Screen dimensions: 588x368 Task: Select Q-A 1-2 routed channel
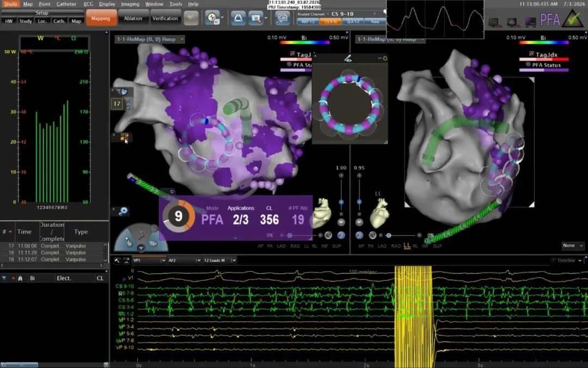[353, 22]
